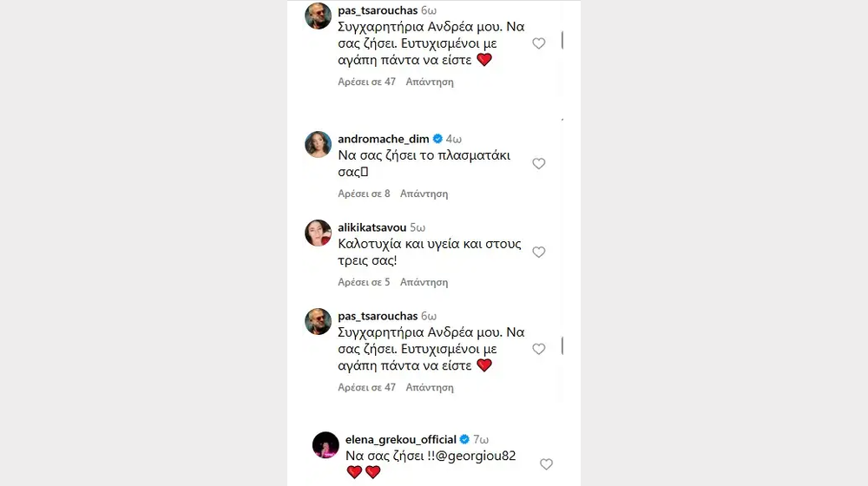The image size is (868, 486).
Task: Like alikikatsavou's comment with heart icon
Action: pyautogui.click(x=538, y=252)
